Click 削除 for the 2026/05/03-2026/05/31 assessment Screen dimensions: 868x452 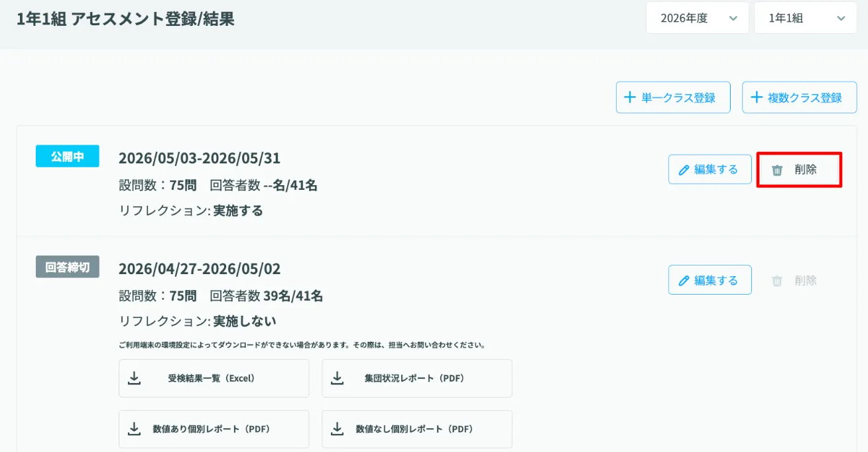pos(799,169)
